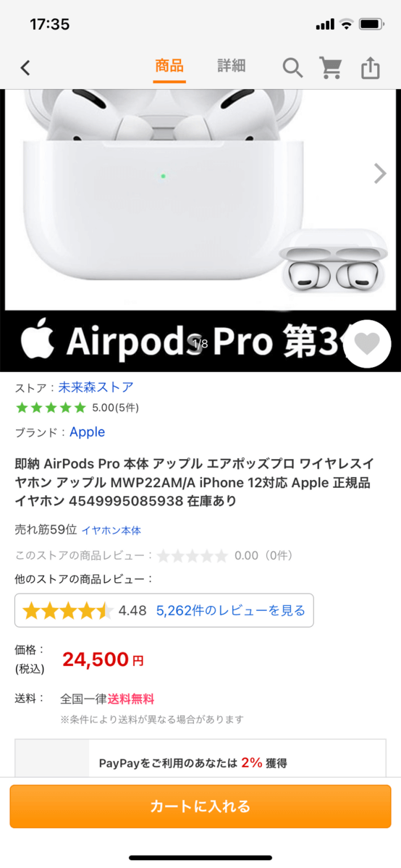Show next product image with right chevron
This screenshot has height=868, width=401.
(380, 173)
